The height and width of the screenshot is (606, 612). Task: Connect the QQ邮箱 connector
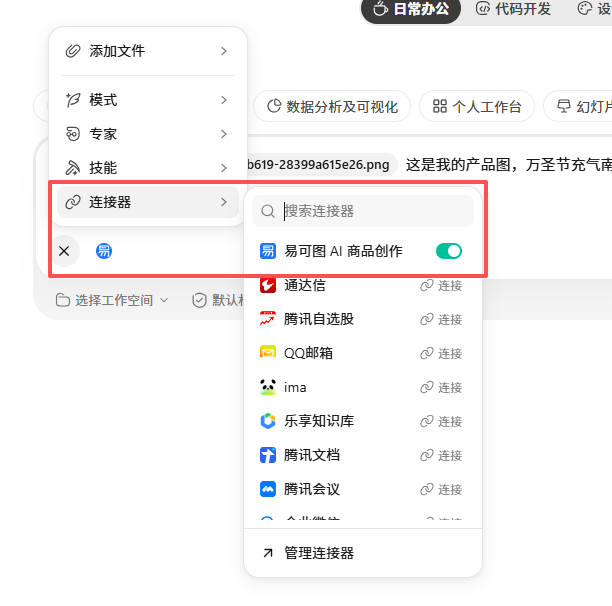[x=441, y=353]
